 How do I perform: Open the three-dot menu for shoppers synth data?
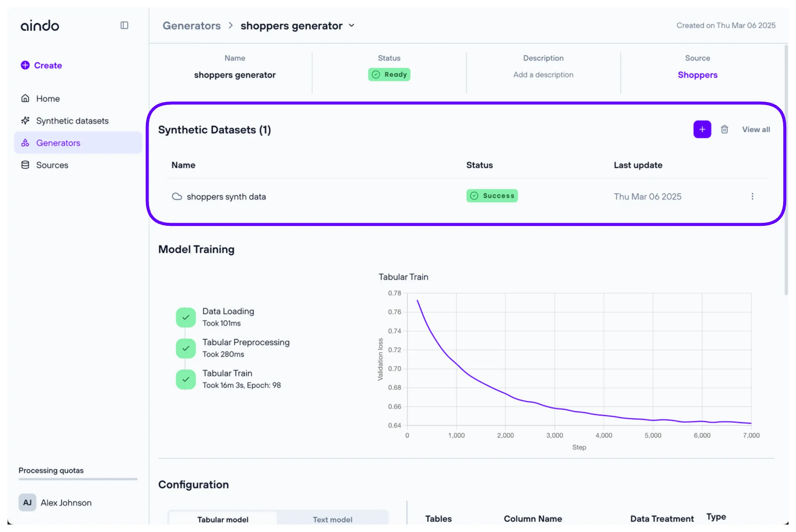click(752, 196)
